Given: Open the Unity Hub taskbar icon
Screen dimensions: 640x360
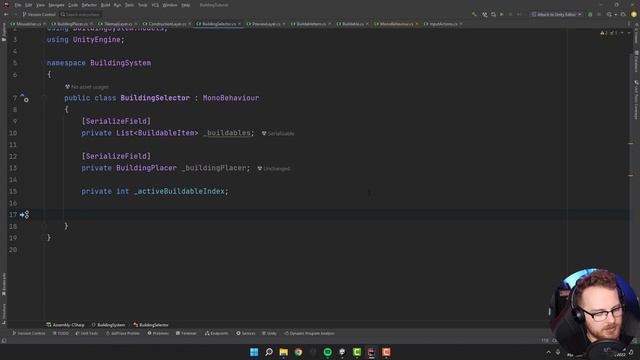Looking at the screenshot, I should point(342,352).
